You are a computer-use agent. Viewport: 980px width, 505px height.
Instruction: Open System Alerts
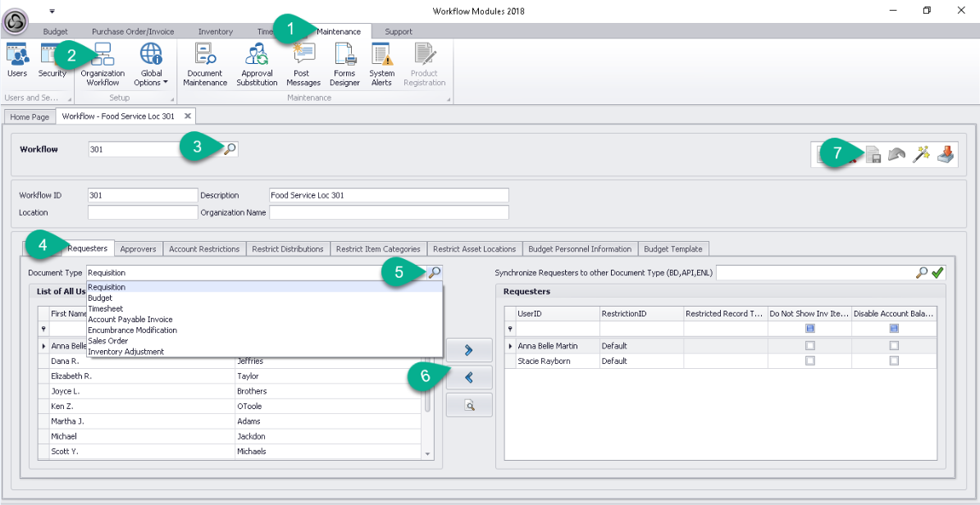tap(381, 65)
